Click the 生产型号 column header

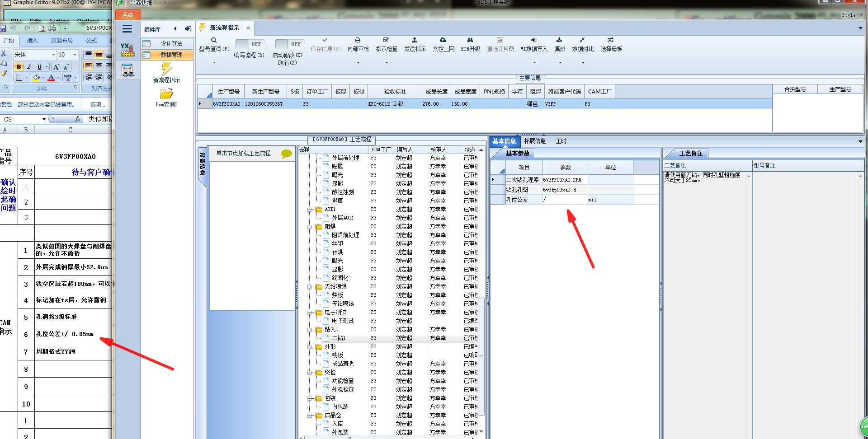click(x=228, y=91)
